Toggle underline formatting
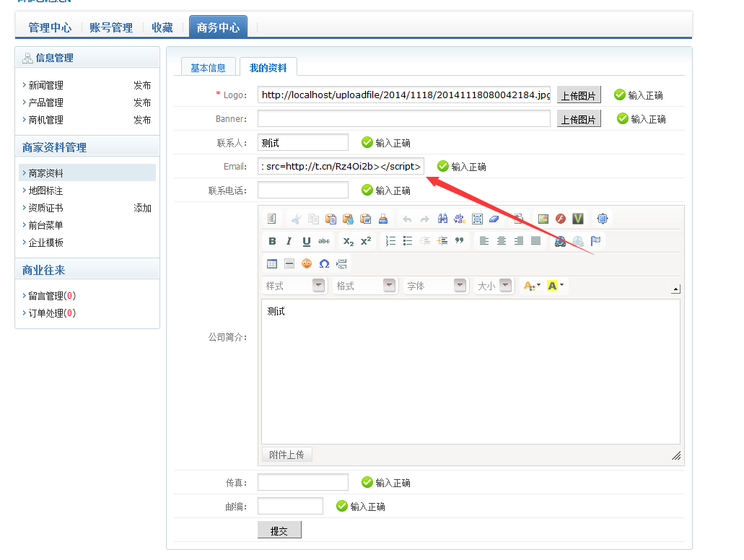 pyautogui.click(x=307, y=241)
